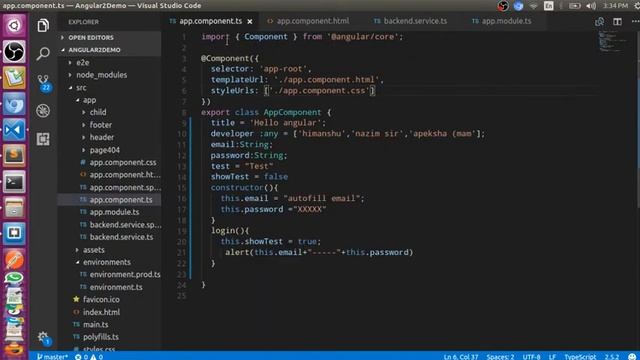This screenshot has height=360, width=640.
Task: Click the battery indicator in top panel
Action: point(575,6)
